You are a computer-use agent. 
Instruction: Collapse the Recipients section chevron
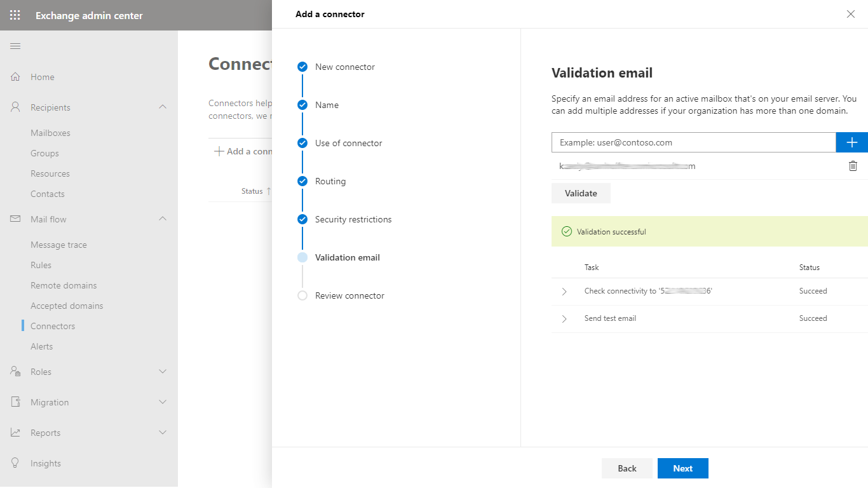click(163, 107)
